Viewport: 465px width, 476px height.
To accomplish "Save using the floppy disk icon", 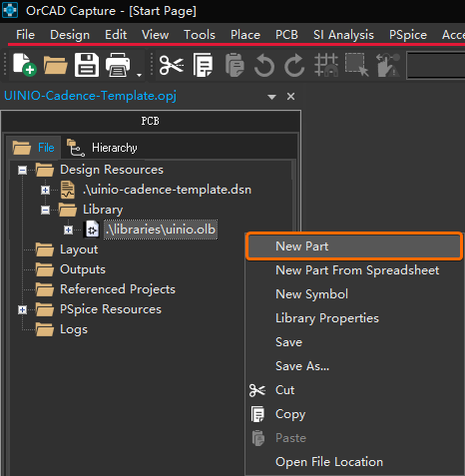I will click(x=87, y=65).
